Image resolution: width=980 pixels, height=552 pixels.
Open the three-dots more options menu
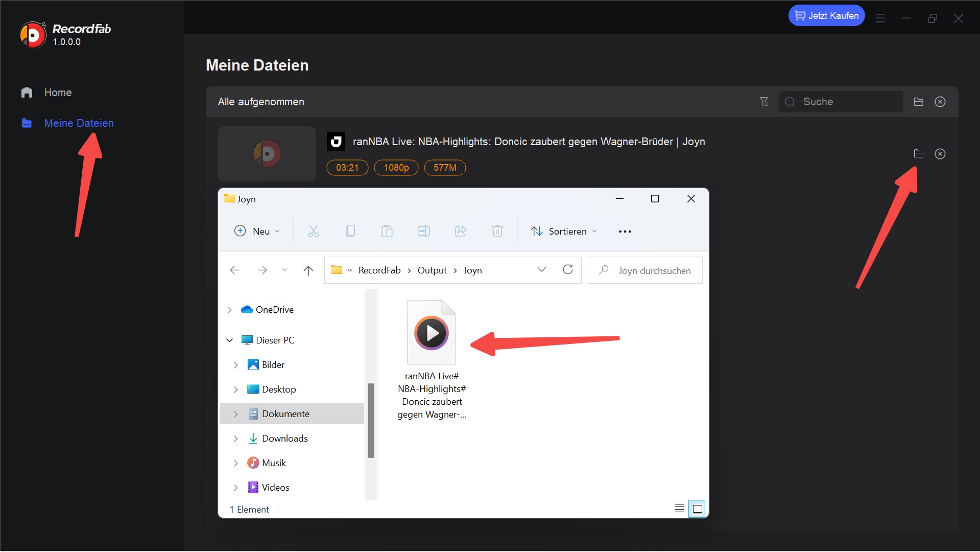[625, 232]
